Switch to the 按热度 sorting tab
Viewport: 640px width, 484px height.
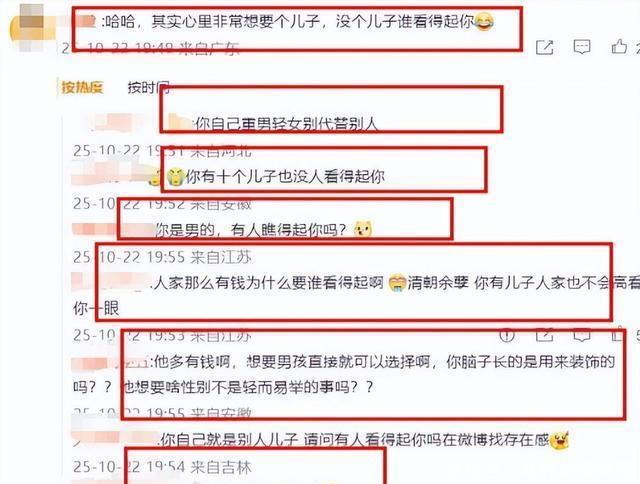click(x=82, y=87)
